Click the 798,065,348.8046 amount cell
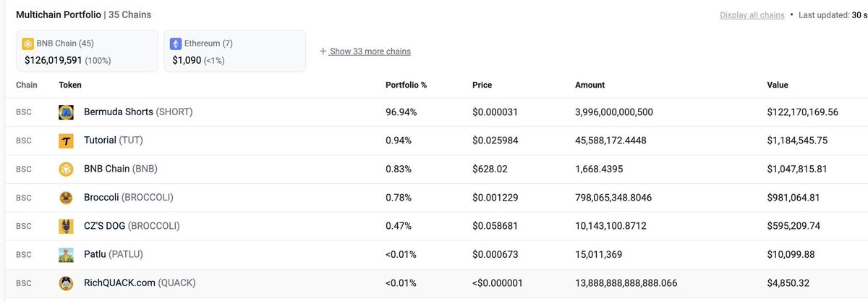Viewport: 868px width, 302px height. pos(614,197)
